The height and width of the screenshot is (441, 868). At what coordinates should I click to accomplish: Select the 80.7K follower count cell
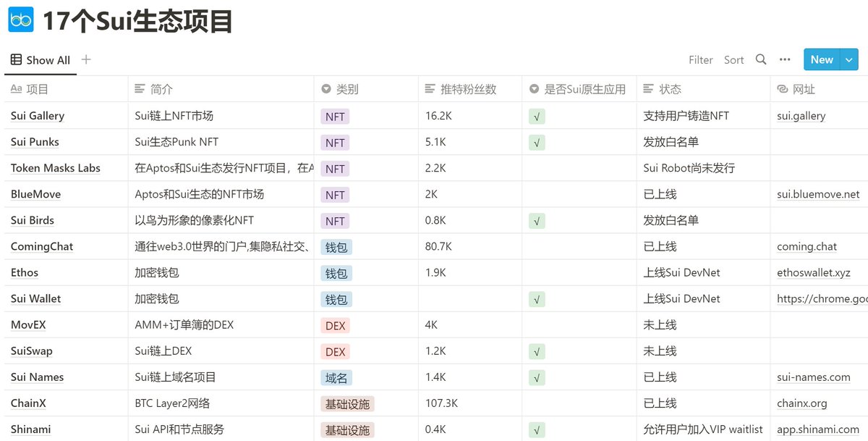pos(470,247)
